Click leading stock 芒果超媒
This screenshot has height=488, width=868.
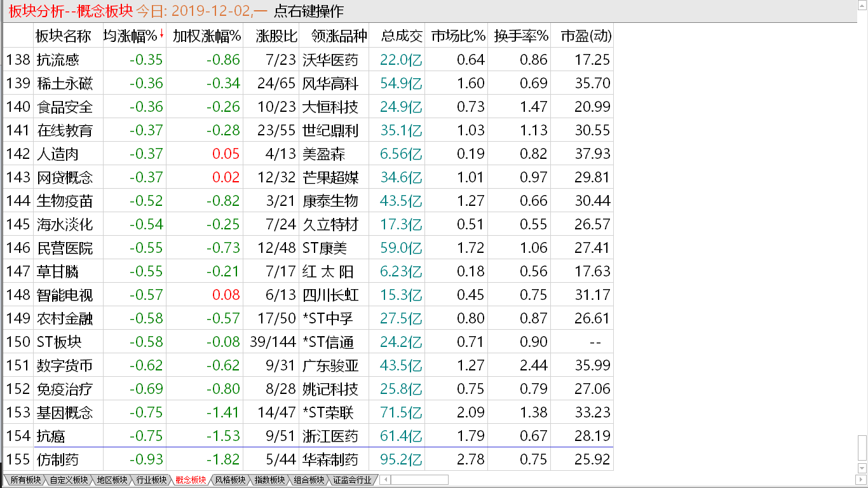click(330, 177)
